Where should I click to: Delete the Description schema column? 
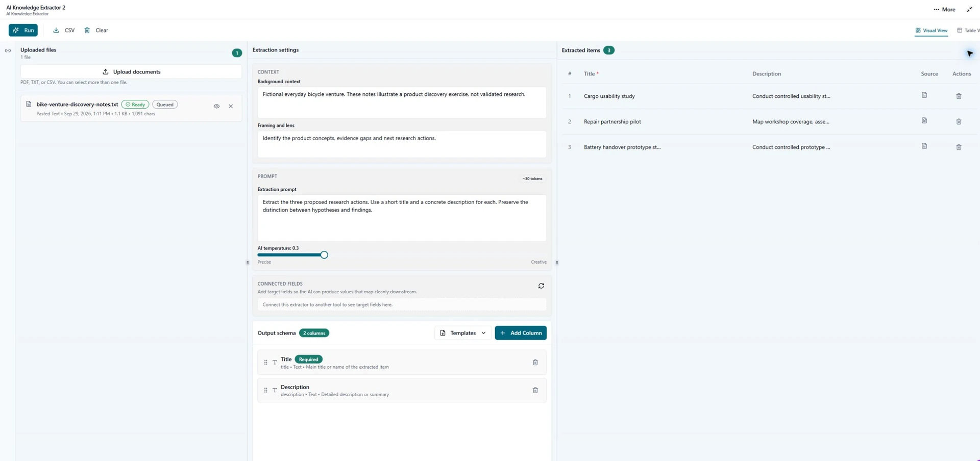(535, 390)
